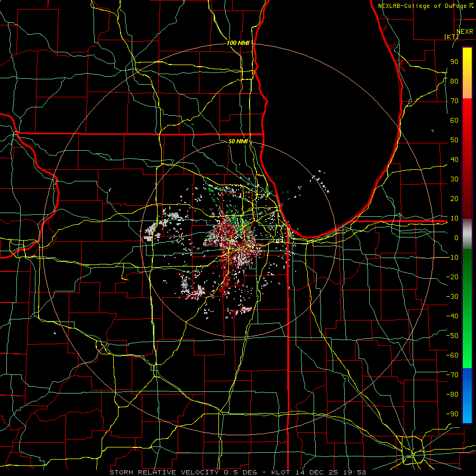Viewport: 476px width, 476px height.
Task: Click the -40 value on velocity scale
Action: click(452, 316)
